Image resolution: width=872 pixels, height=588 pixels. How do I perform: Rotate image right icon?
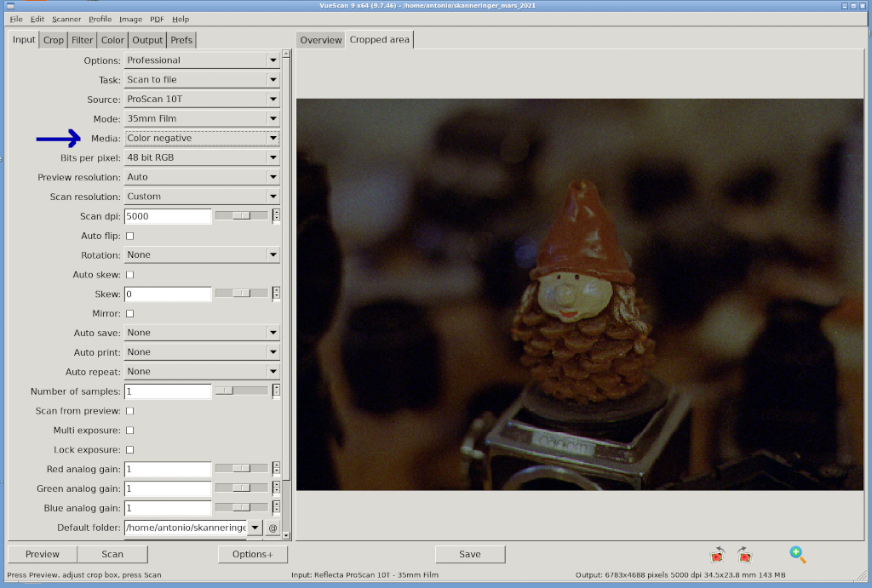pos(744,554)
